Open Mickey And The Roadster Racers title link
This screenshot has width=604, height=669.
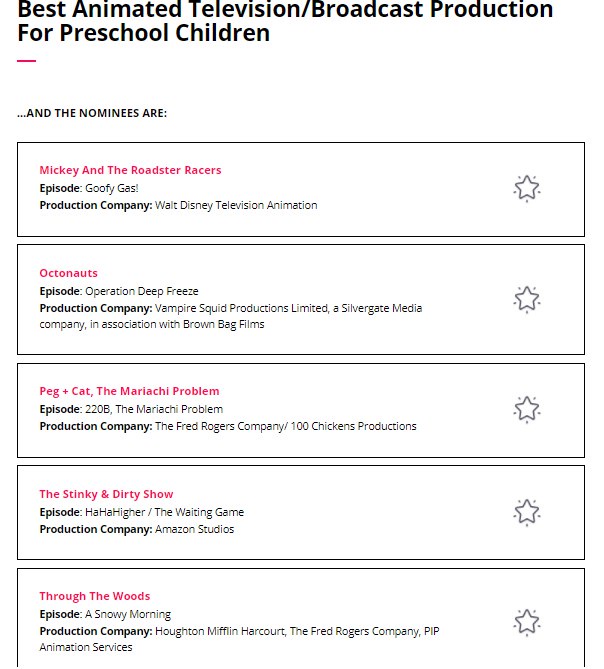(x=130, y=170)
